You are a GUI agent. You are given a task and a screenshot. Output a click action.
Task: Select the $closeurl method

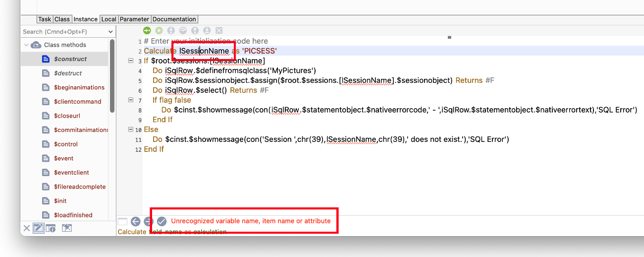tap(67, 116)
